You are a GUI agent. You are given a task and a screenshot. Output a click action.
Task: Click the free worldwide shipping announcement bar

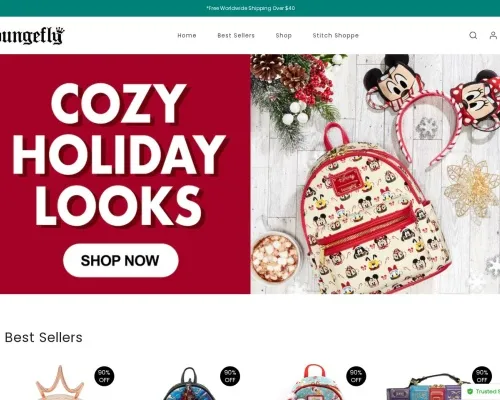point(250,8)
